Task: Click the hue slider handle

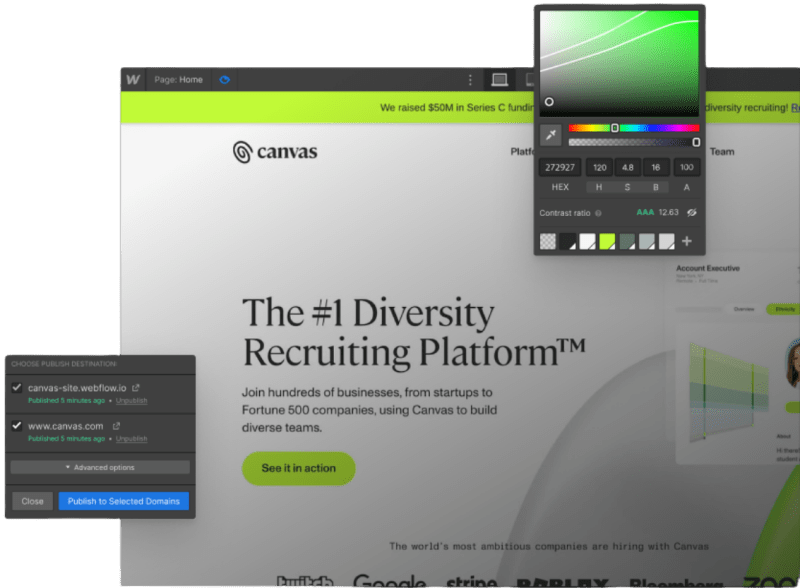Action: coord(615,128)
